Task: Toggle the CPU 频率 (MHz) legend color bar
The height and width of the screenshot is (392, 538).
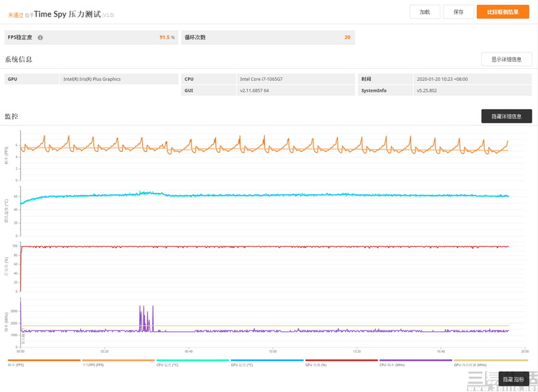Action: tap(415, 360)
